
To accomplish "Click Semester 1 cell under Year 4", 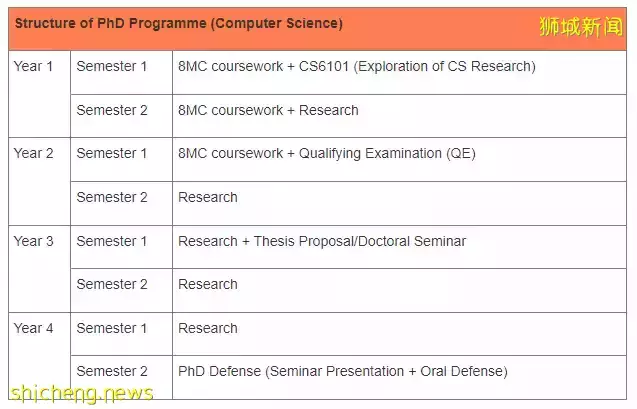I will [112, 328].
